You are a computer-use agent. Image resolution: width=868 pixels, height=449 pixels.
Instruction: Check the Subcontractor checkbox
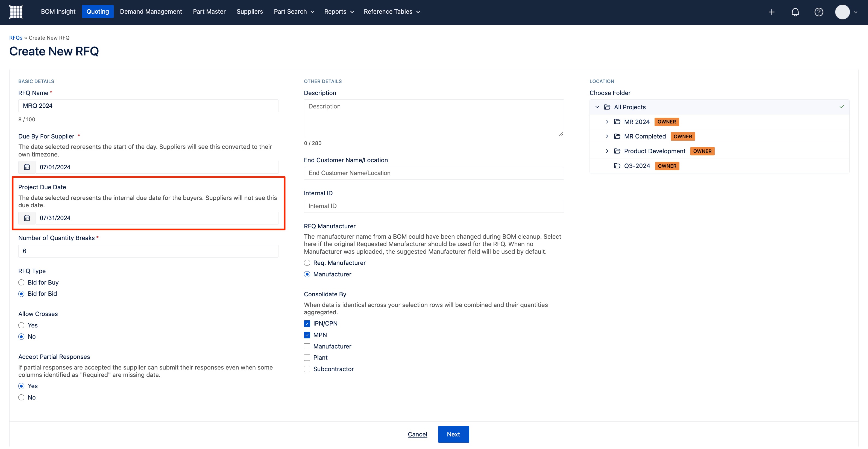pos(307,369)
